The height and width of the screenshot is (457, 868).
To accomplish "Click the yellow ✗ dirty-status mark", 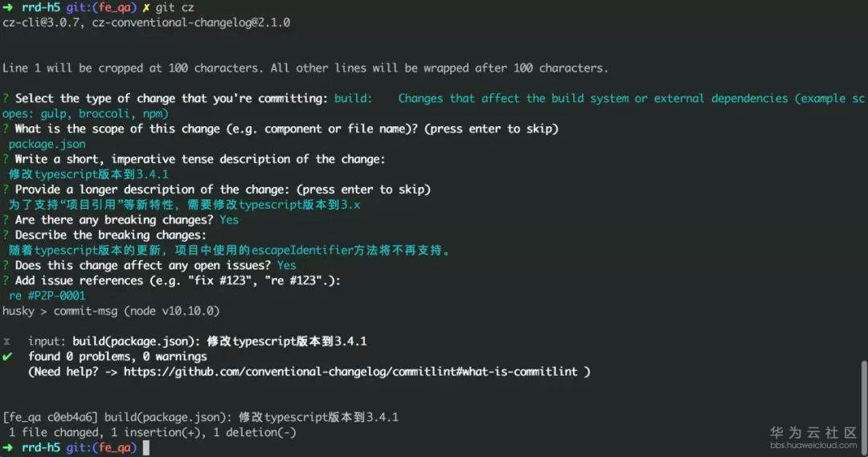I will click(146, 8).
